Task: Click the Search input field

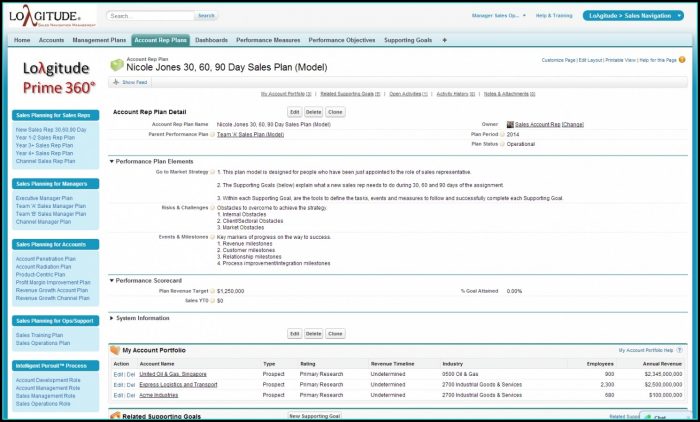Action: [150, 16]
